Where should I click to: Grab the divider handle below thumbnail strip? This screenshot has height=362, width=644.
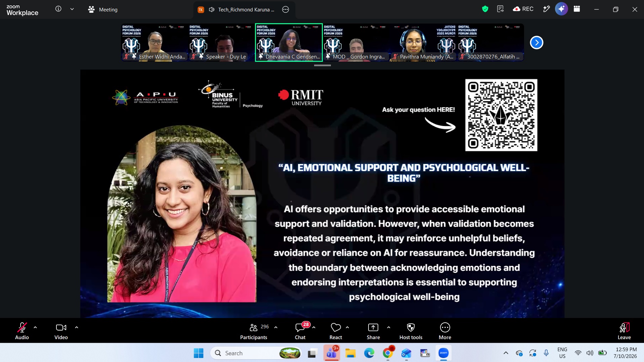tap(323, 65)
